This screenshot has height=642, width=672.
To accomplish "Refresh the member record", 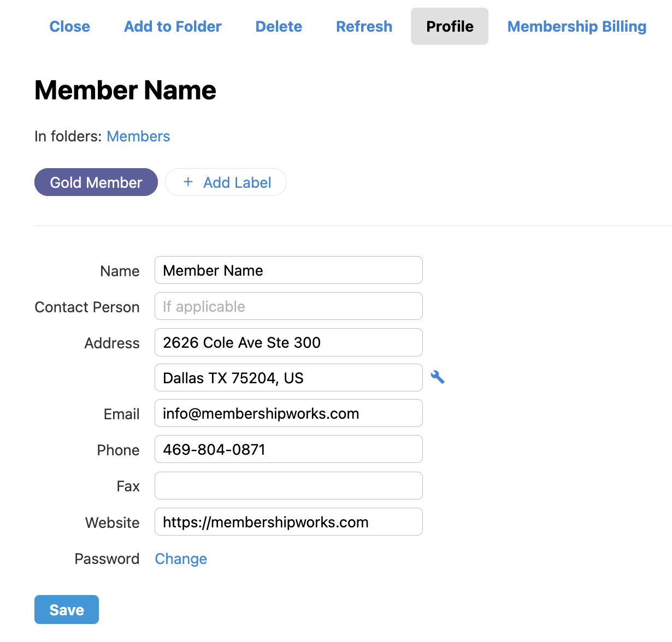I will 364,26.
